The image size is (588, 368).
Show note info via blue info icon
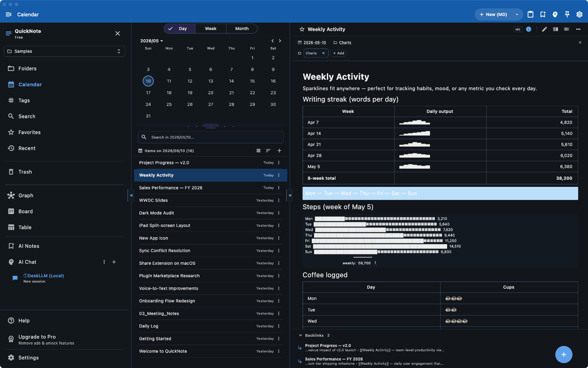[x=528, y=29]
